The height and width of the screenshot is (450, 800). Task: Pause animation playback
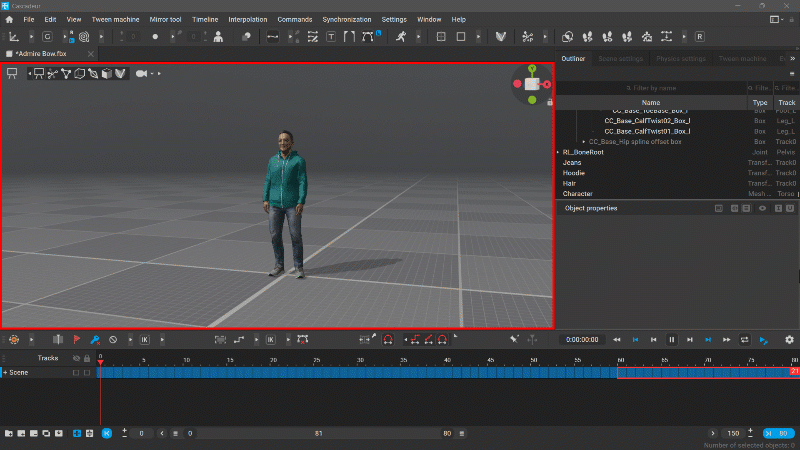(672, 340)
